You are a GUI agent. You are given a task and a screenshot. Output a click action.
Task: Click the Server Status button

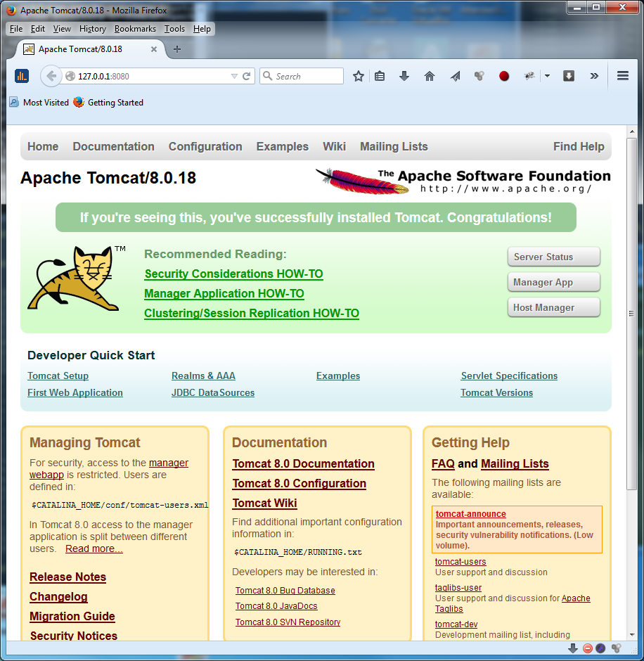(x=553, y=257)
